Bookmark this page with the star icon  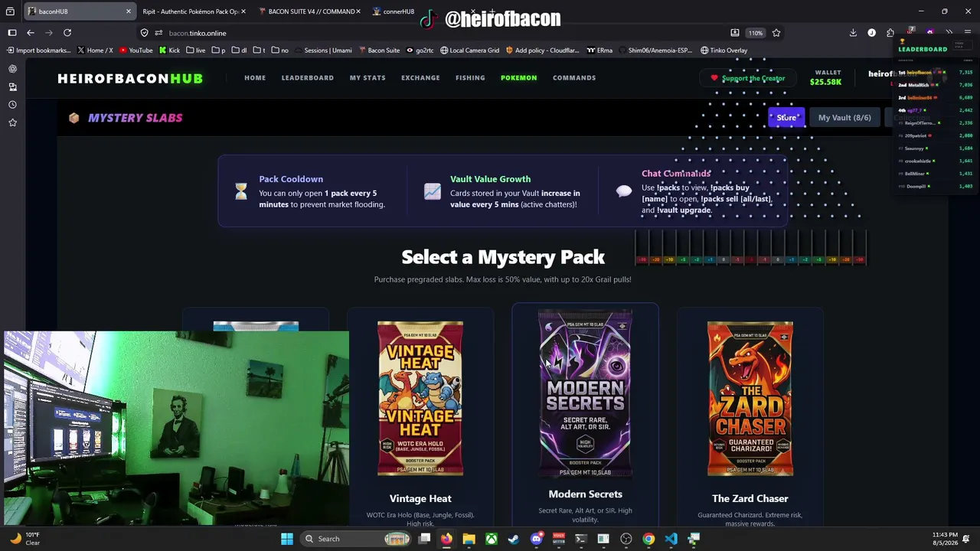776,33
